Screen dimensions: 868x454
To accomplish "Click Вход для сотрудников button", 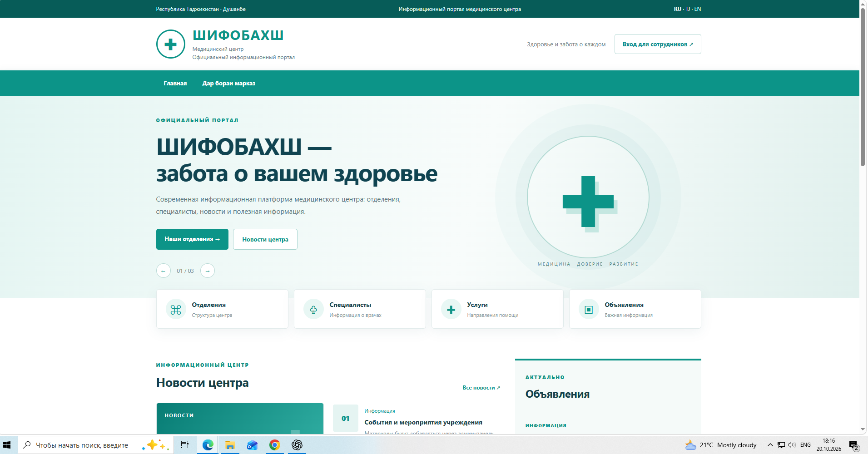I will [658, 44].
